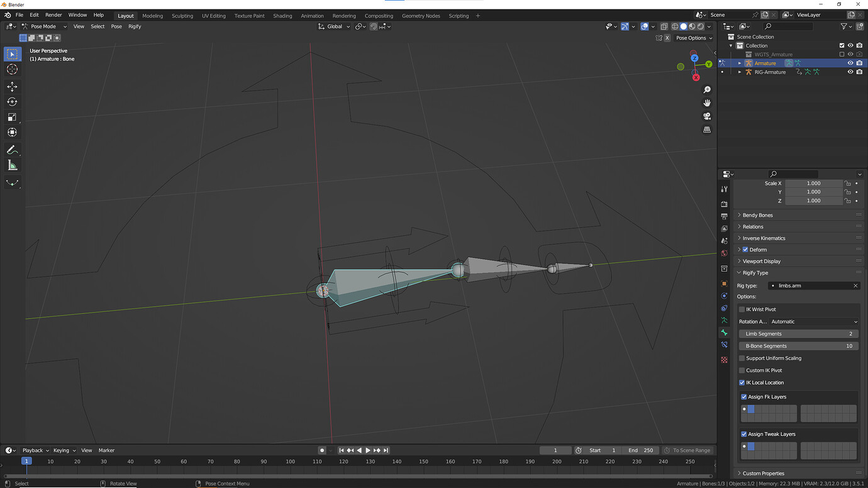
Task: Open the Output properties tab
Action: [x=725, y=216]
